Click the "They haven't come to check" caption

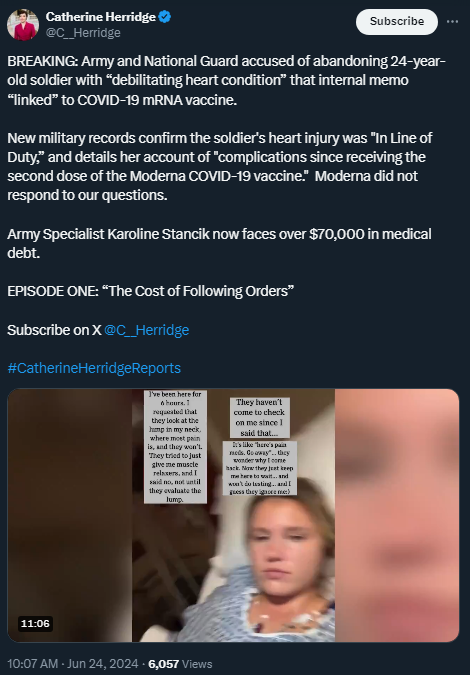[260, 418]
